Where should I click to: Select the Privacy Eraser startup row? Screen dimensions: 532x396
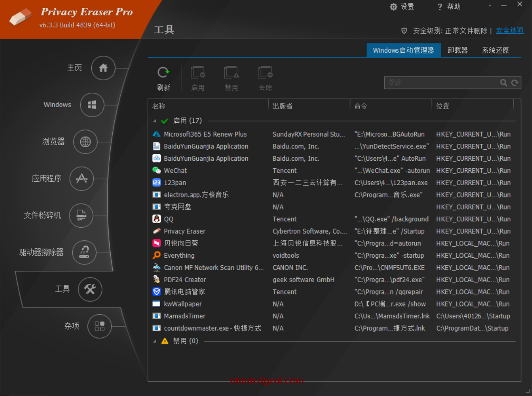(331, 231)
